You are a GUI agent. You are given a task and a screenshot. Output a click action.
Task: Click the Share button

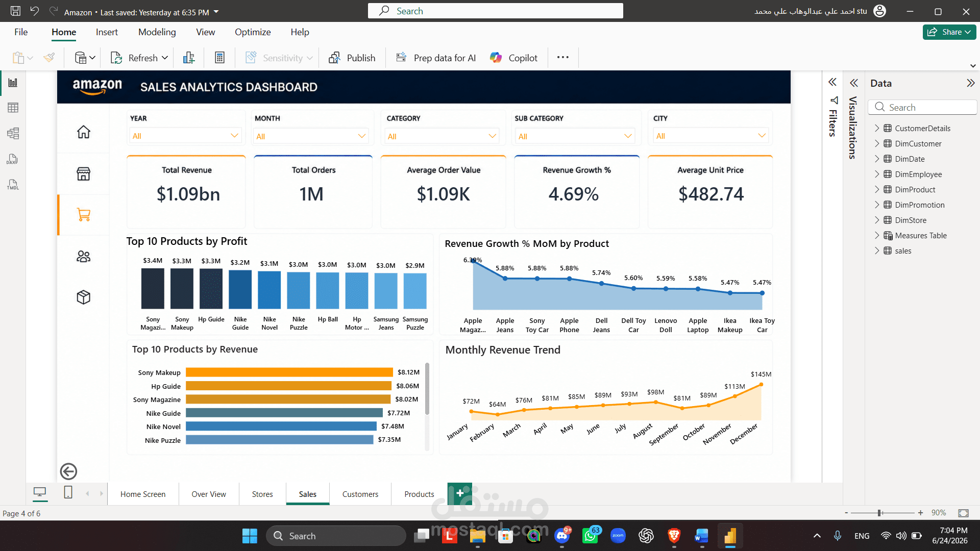click(x=949, y=32)
